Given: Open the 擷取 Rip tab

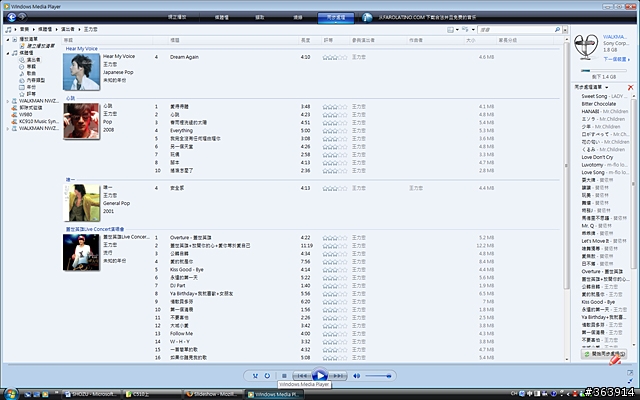Looking at the screenshot, I should coord(260,17).
